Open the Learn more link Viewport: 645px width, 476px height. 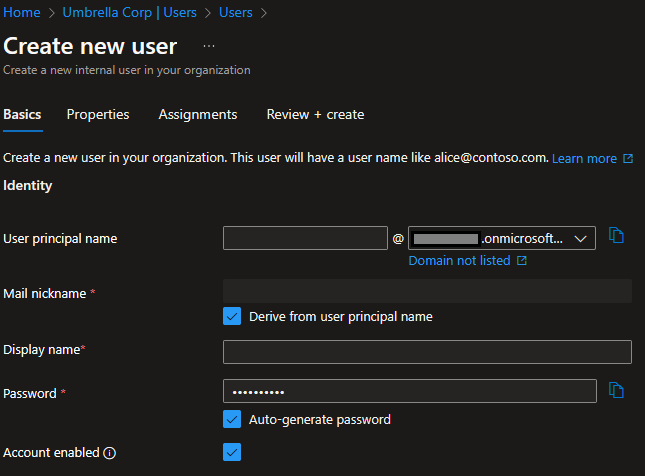[x=592, y=158]
